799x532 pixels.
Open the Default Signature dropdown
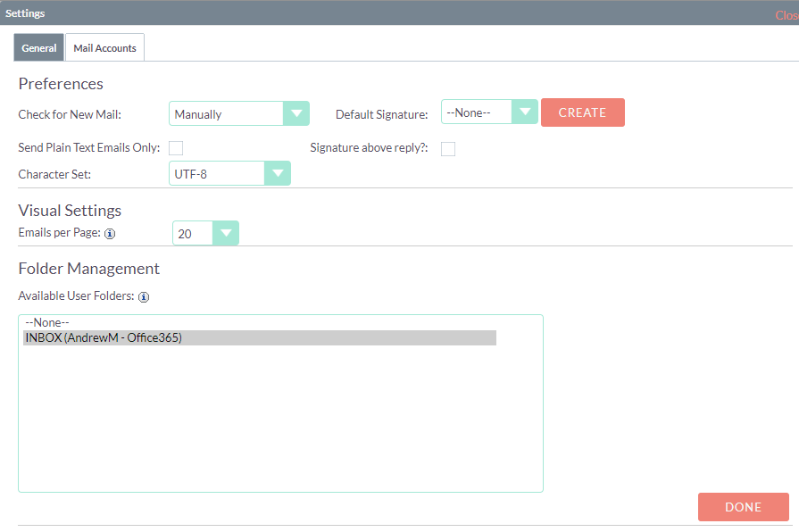[489, 112]
